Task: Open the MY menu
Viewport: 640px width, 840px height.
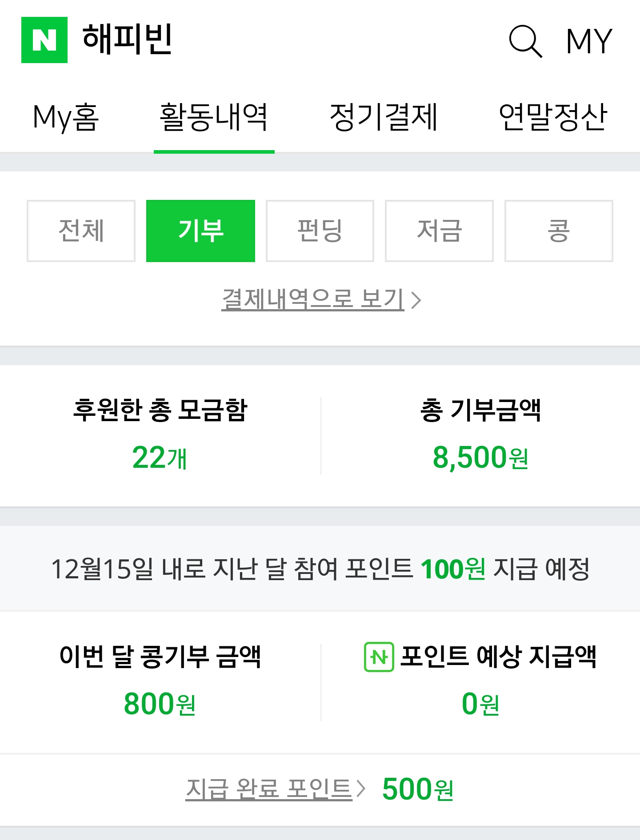Action: click(589, 41)
